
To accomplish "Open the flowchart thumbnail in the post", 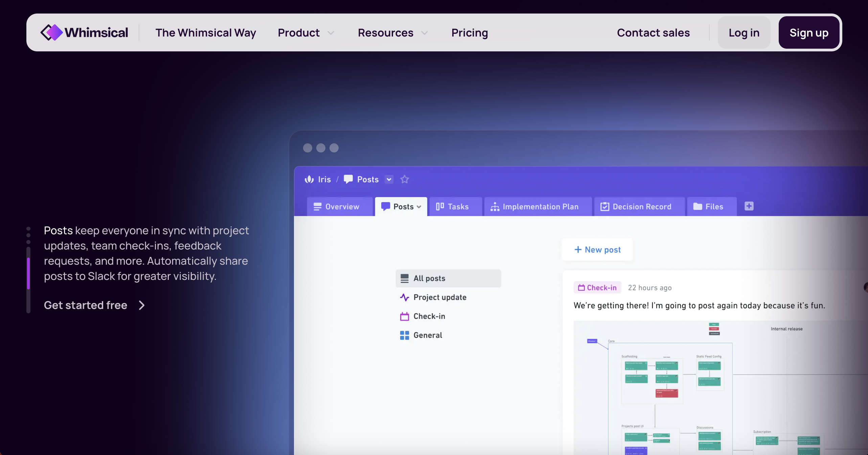I will pyautogui.click(x=721, y=388).
